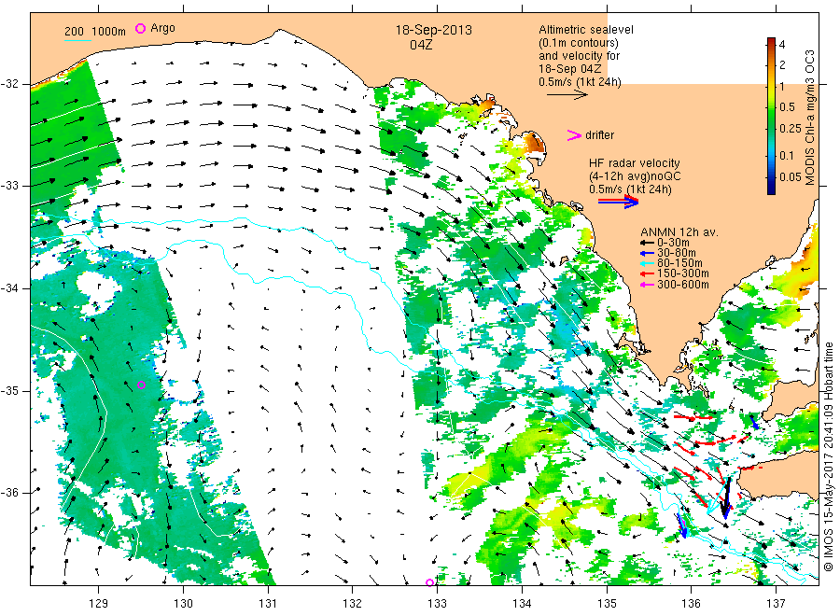This screenshot has height=616, width=840.
Task: Click the Argo legend circle marker
Action: (140, 28)
